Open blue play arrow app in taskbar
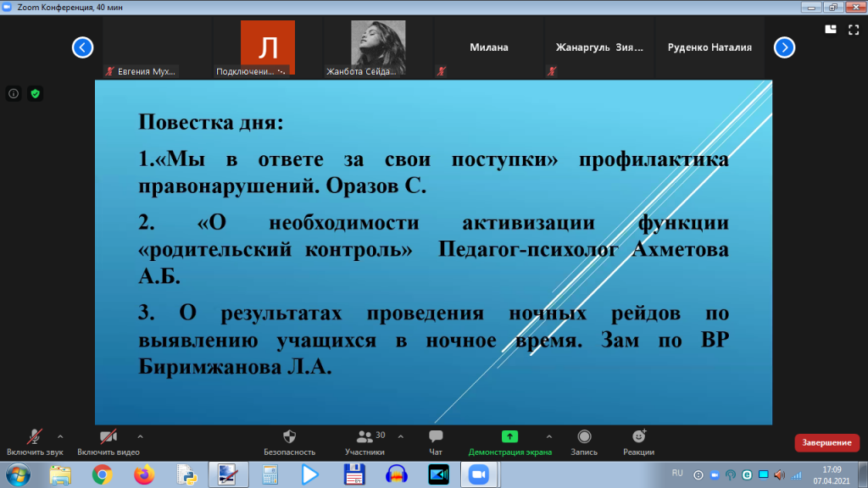This screenshot has width=868, height=488. (x=310, y=475)
